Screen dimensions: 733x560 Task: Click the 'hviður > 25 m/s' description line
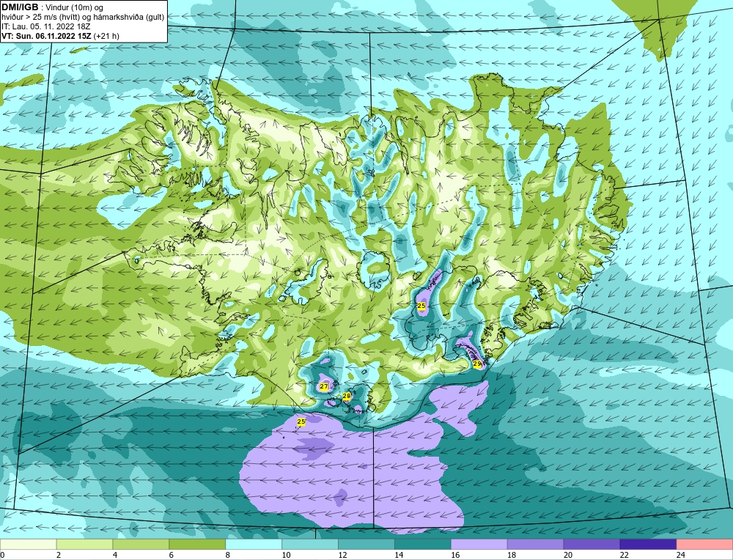pos(83,18)
